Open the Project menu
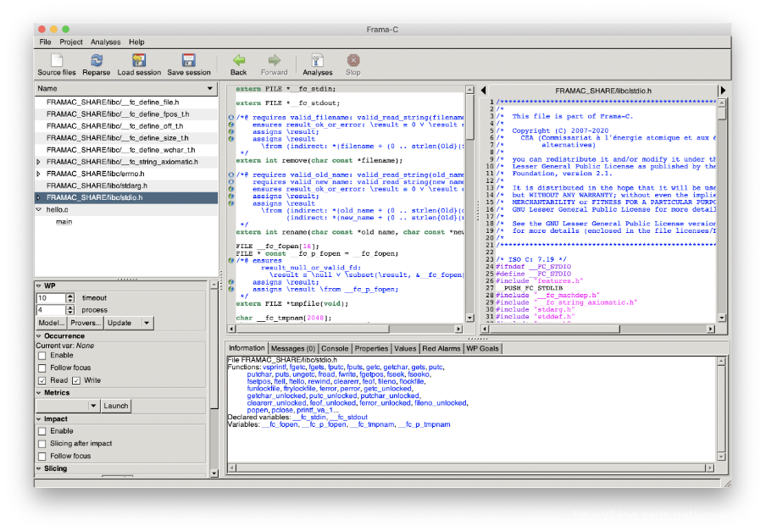 click(x=71, y=42)
